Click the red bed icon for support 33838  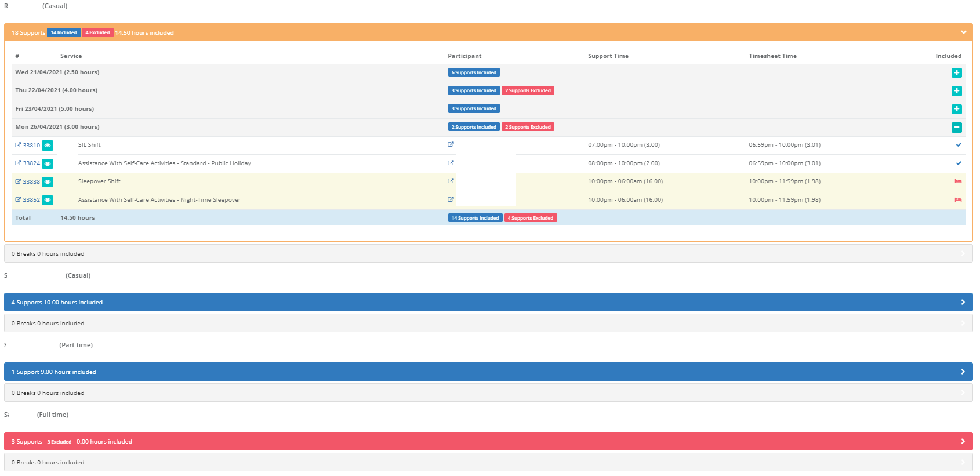pos(958,181)
